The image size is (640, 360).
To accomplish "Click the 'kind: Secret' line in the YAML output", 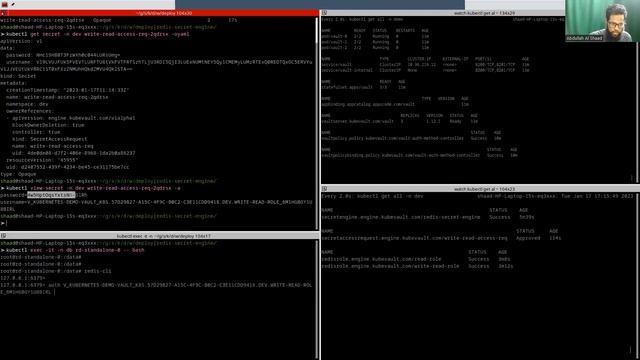I will pyautogui.click(x=18, y=76).
